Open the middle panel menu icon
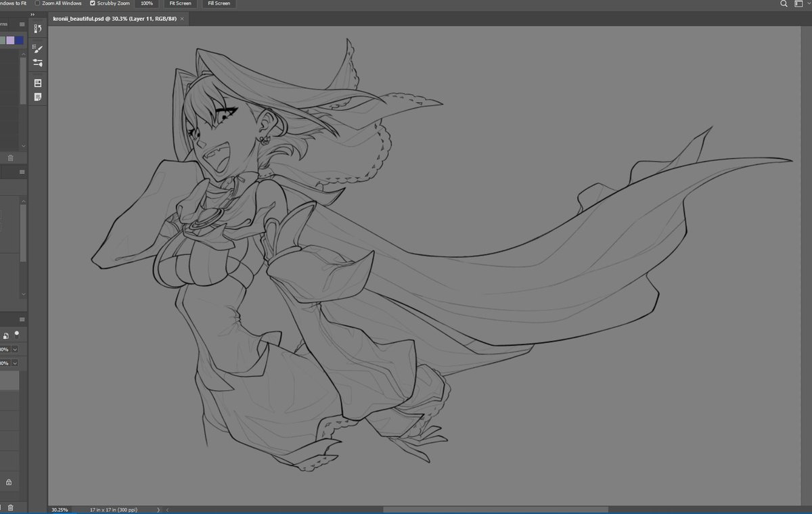Image resolution: width=812 pixels, height=514 pixels. (x=22, y=172)
